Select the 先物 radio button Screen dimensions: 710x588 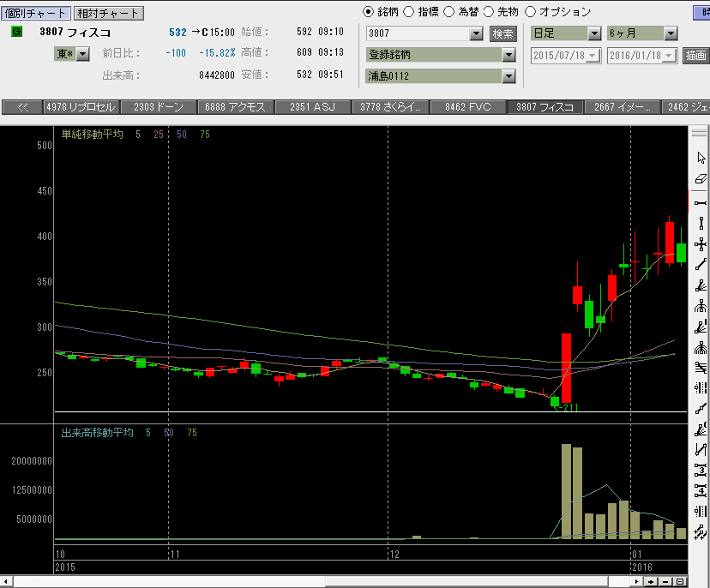[489, 12]
